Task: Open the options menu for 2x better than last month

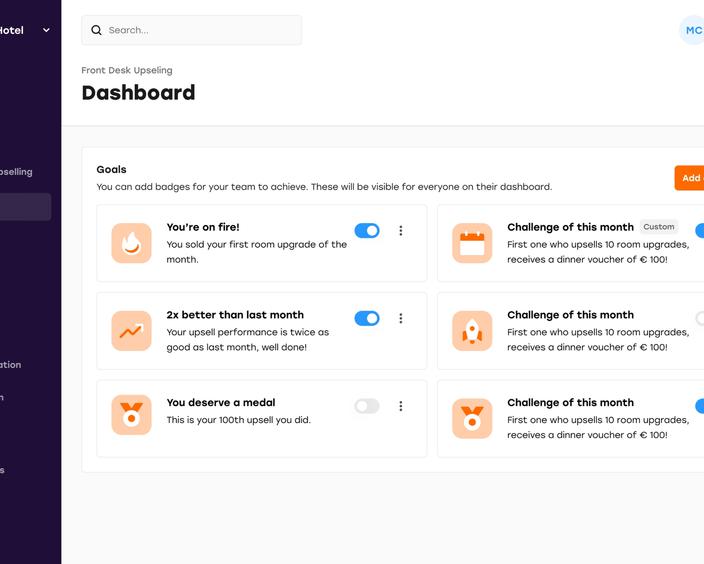Action: coord(401,318)
